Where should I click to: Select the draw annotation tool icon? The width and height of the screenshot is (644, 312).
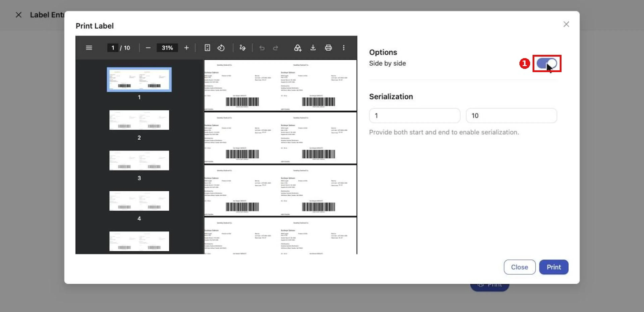(242, 48)
